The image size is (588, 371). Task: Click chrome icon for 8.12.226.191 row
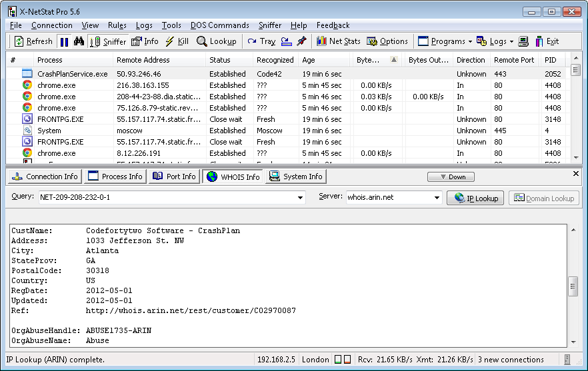(x=27, y=153)
